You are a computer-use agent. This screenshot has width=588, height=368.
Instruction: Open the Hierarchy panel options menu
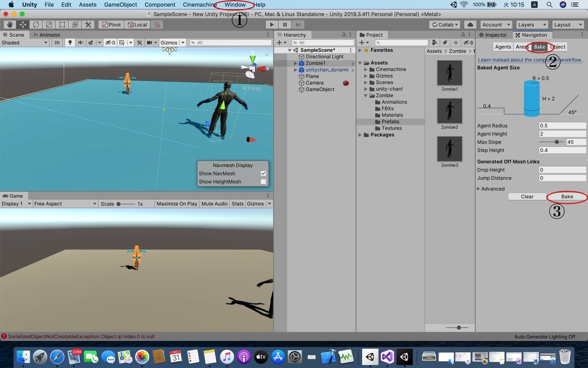pyautogui.click(x=350, y=35)
